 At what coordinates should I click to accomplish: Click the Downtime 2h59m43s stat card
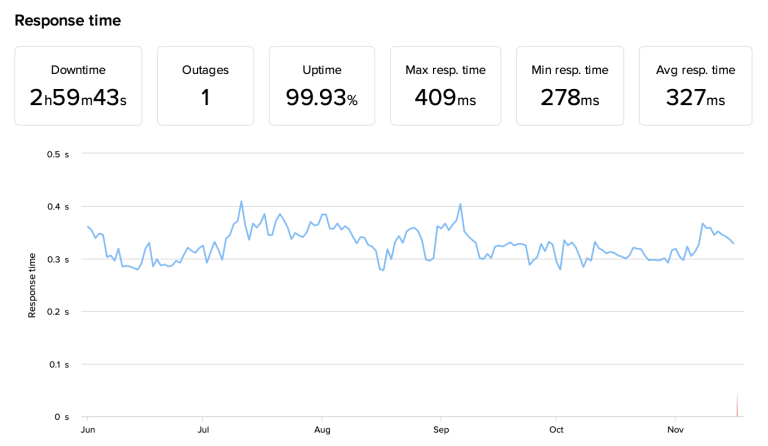tap(78, 86)
